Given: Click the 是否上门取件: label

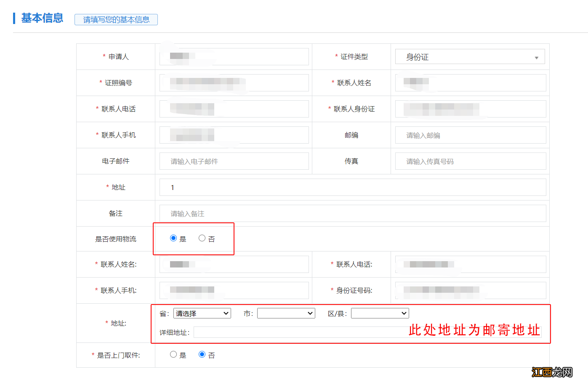Looking at the screenshot, I should coord(119,355).
